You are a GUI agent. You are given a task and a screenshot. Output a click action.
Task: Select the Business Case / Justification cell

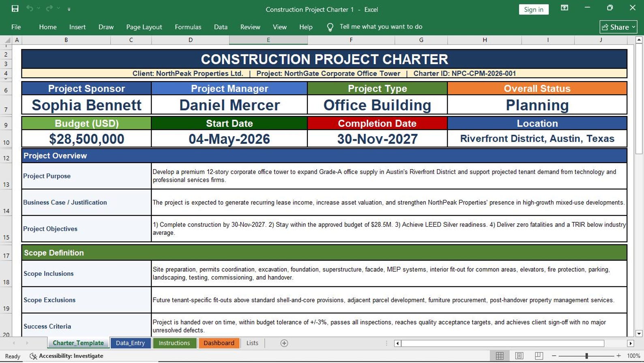coord(86,202)
